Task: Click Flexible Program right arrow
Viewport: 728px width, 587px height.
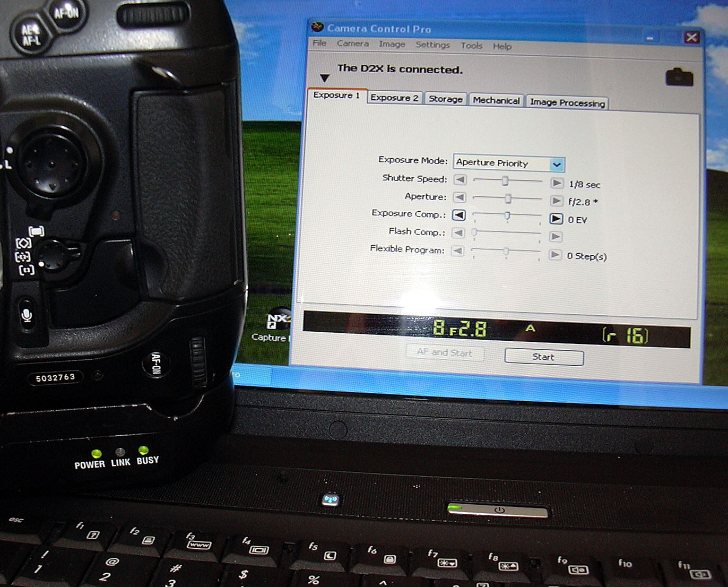Action: click(555, 255)
